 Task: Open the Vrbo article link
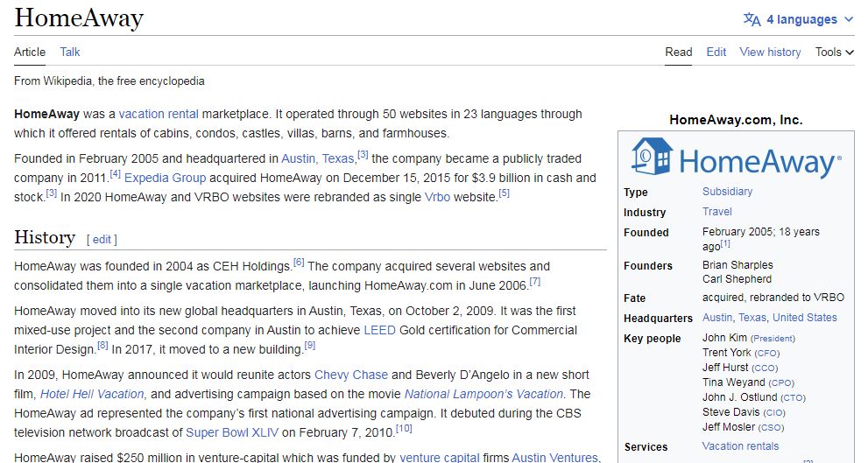[437, 197]
